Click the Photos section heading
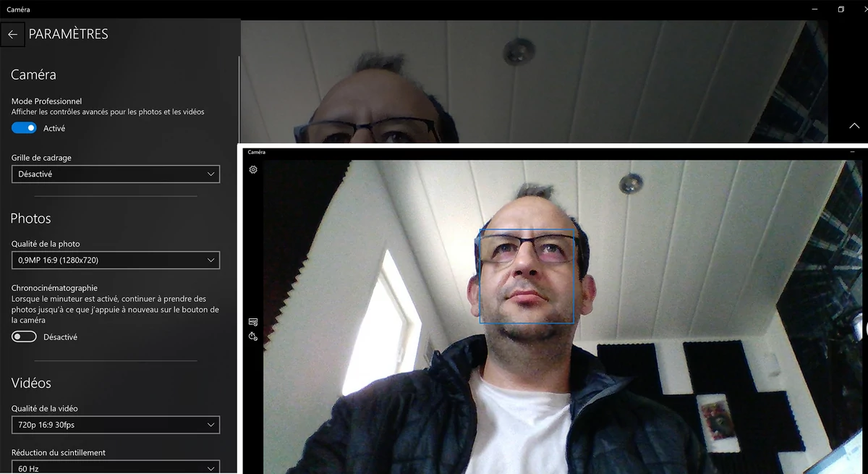The image size is (868, 474). [31, 219]
